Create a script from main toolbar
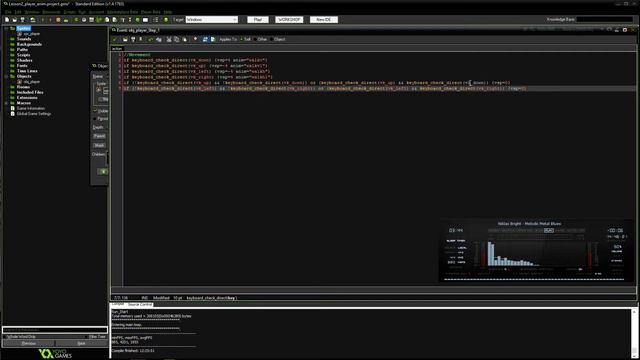This screenshot has width=640, height=360. coord(107,20)
